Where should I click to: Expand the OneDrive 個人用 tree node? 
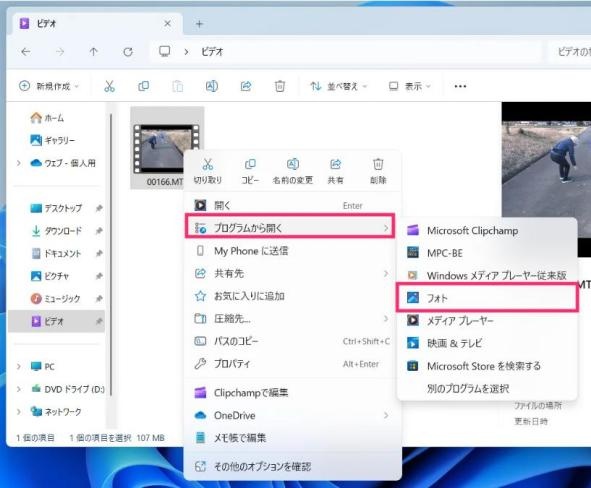(18, 163)
